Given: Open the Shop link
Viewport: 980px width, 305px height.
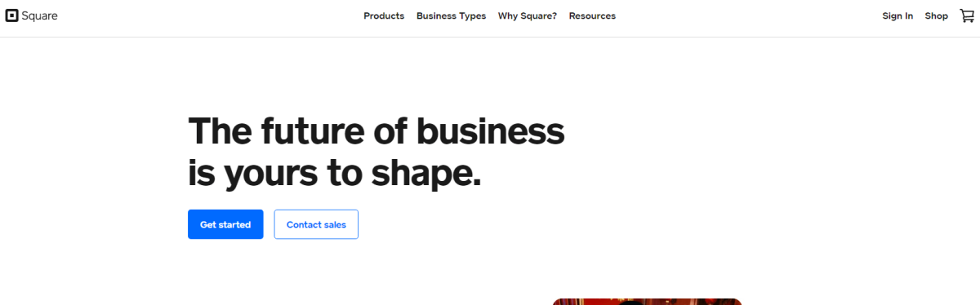Looking at the screenshot, I should [x=936, y=16].
